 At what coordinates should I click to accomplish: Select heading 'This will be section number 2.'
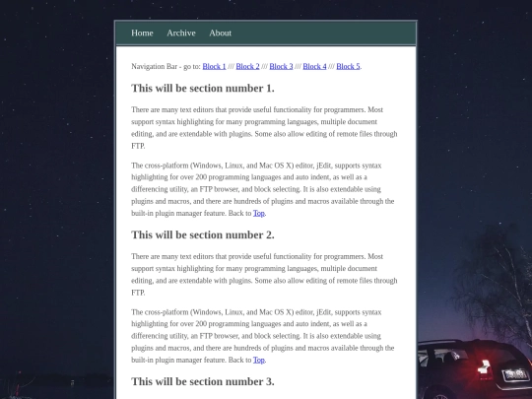tap(203, 234)
